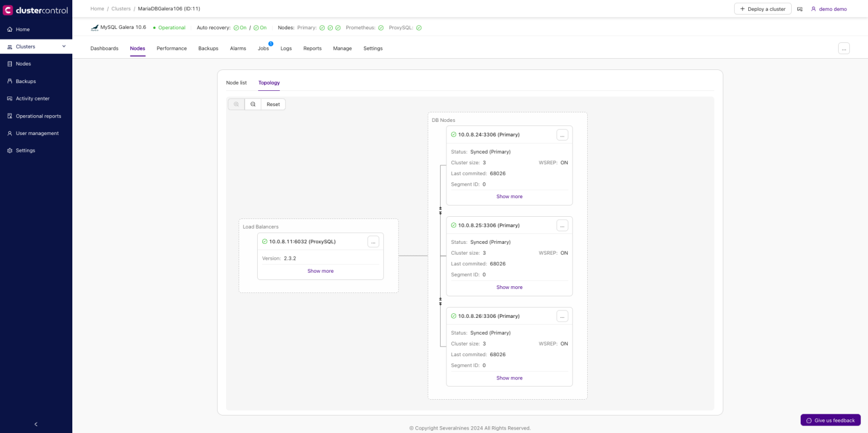
Task: Open the ProxySQL node's actions menu
Action: [x=373, y=242]
